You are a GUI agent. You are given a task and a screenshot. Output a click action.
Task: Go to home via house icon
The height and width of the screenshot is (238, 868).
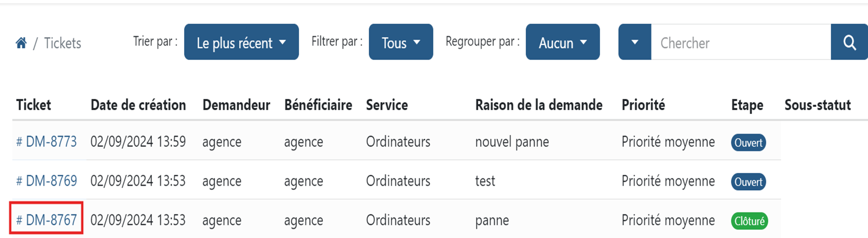pyautogui.click(x=21, y=43)
